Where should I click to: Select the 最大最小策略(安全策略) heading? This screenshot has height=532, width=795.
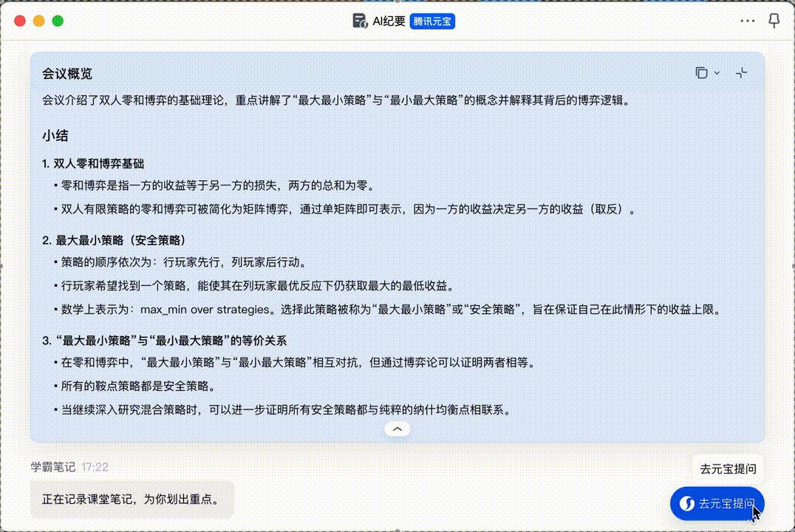[113, 240]
